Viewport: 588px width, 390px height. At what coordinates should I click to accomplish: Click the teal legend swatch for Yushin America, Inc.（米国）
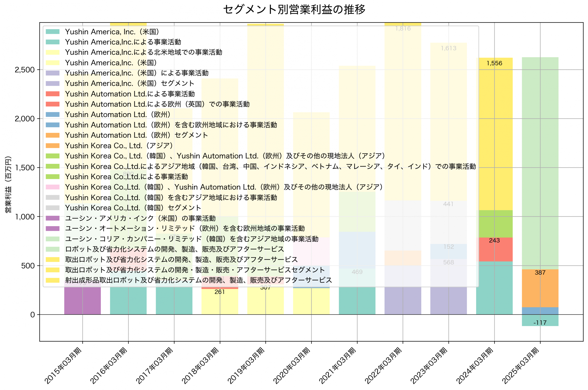point(52,32)
